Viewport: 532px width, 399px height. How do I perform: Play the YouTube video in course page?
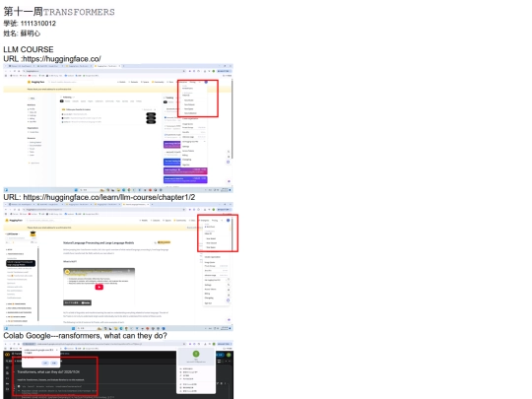click(100, 287)
